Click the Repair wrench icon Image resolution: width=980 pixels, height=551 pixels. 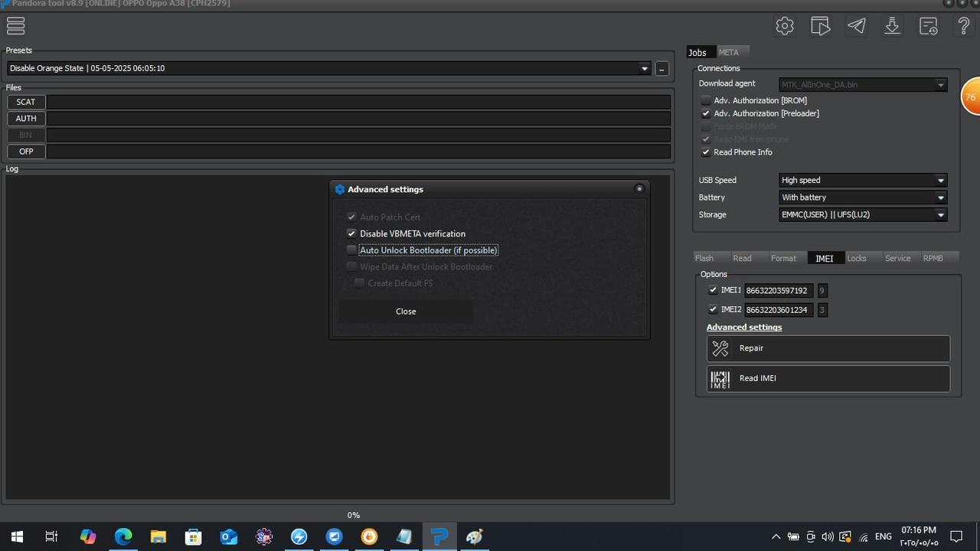720,348
